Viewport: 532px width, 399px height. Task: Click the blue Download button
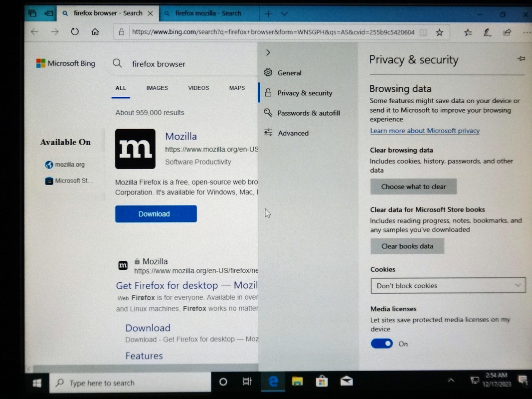click(x=156, y=214)
